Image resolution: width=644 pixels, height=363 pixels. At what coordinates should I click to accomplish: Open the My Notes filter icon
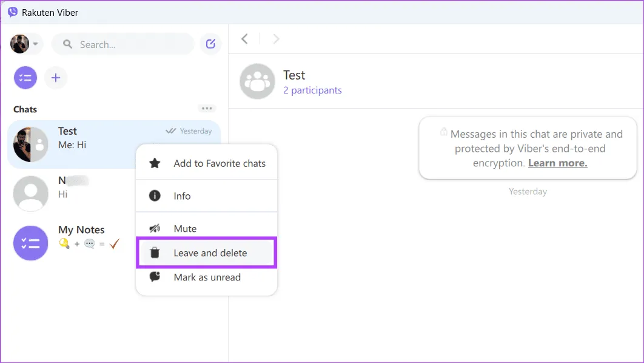tap(25, 78)
